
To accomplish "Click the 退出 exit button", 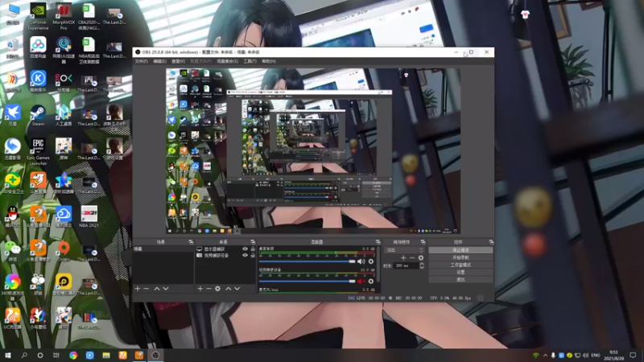I will click(460, 279).
